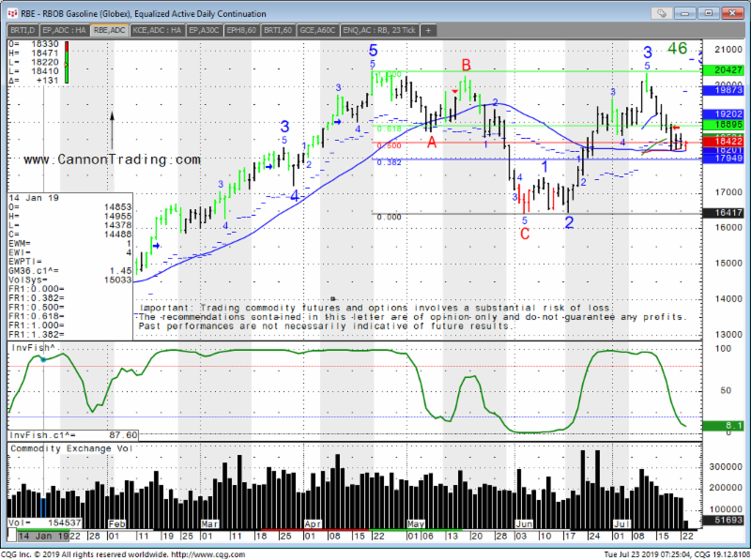Switch to ENQ,AC : RB, 23 Tick tab
Image resolution: width=751 pixels, height=560 pixels.
pyautogui.click(x=383, y=30)
